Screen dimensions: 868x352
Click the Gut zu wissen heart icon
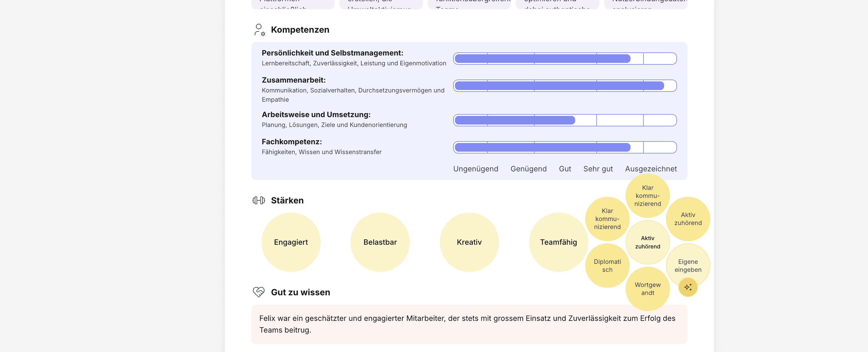pos(258,292)
